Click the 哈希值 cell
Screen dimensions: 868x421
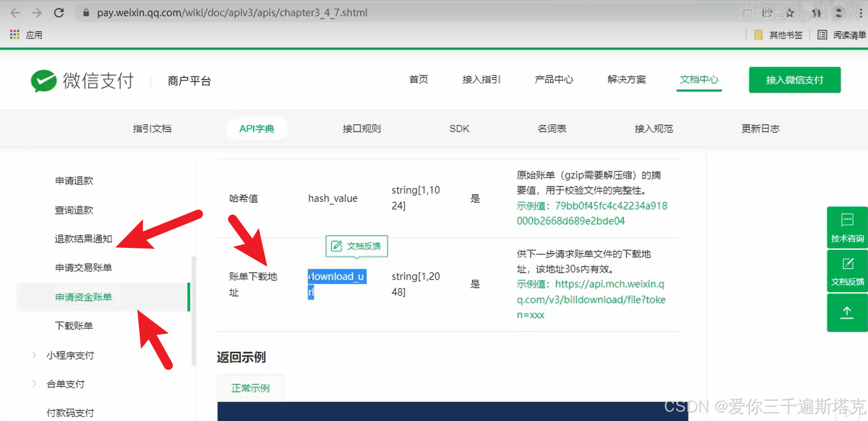pyautogui.click(x=244, y=198)
